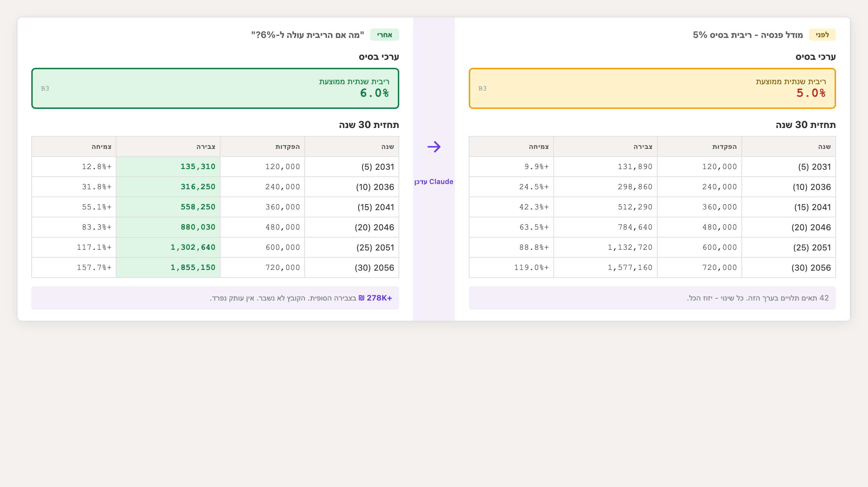Click the '+278K ₪' highlighted note
Image resolution: width=868 pixels, height=487 pixels.
375,298
